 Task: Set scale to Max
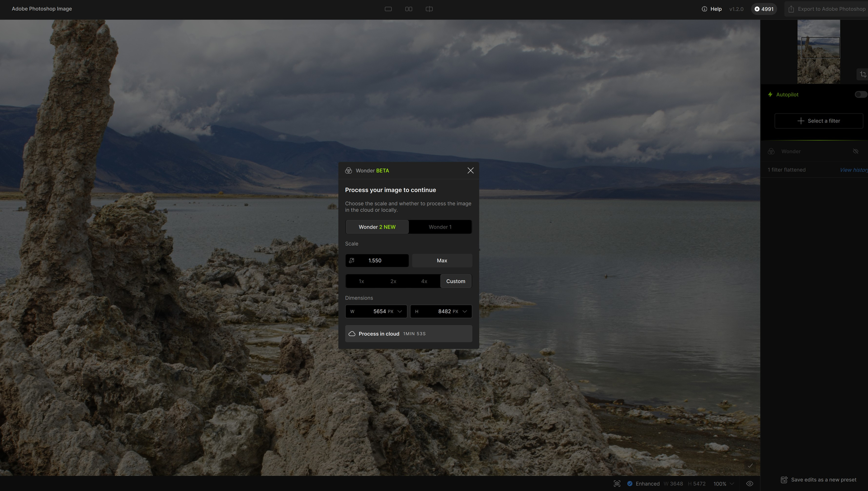[442, 261]
